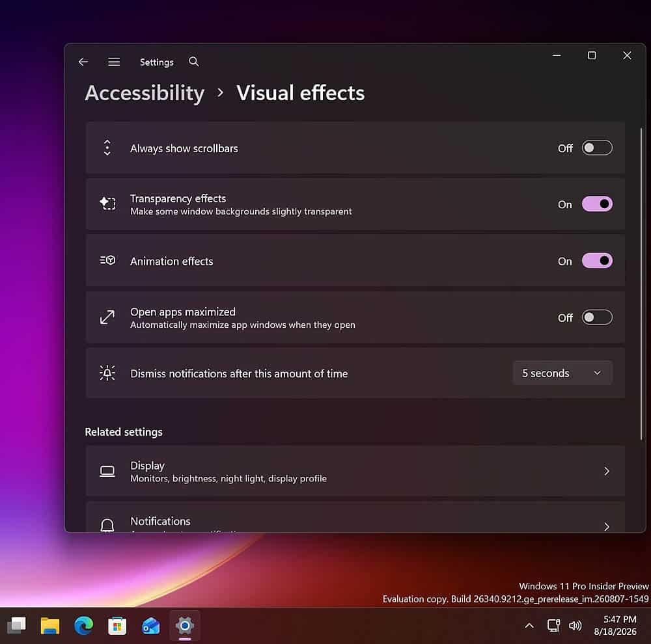Click 'Dismiss notifications after this amount of time' text
651x644 pixels.
[x=239, y=373]
